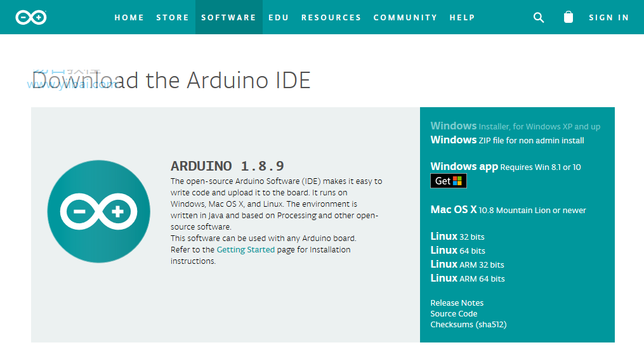Follow the Getting Started page link
This screenshot has height=352, width=644.
(246, 250)
